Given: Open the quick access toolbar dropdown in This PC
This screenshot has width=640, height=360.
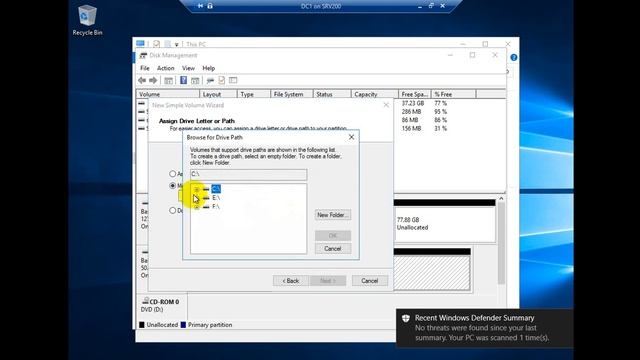Looking at the screenshot, I should point(176,44).
